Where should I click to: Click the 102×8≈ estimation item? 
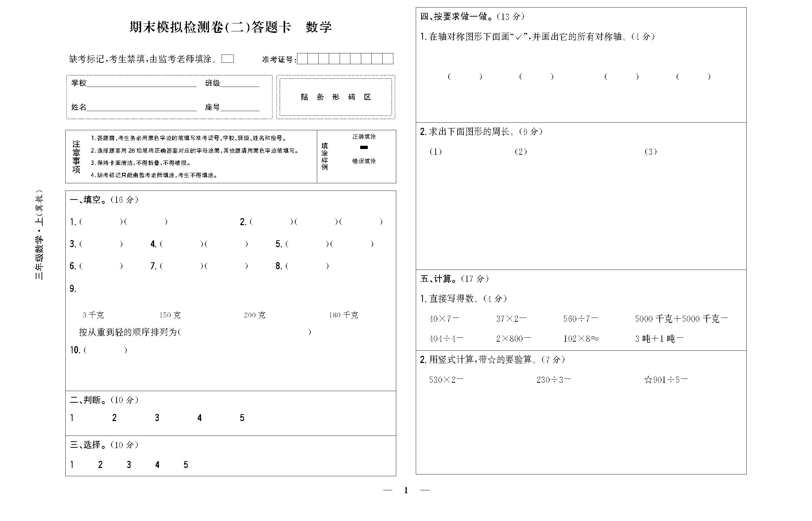click(581, 339)
